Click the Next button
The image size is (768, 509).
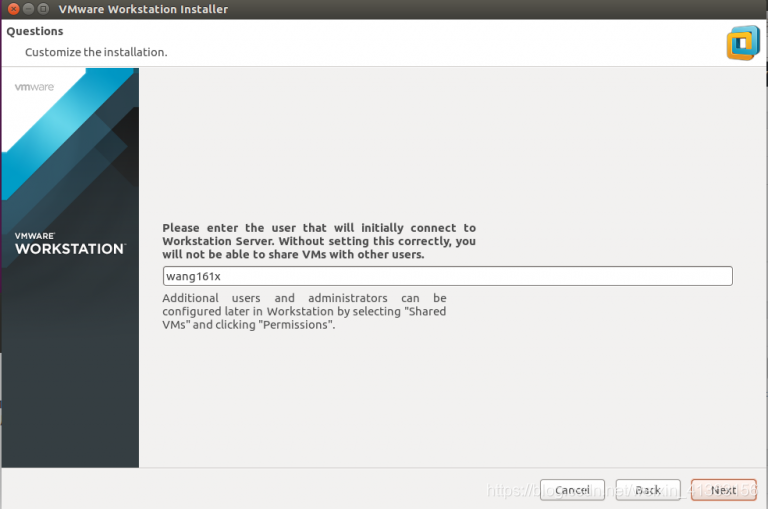click(x=723, y=490)
